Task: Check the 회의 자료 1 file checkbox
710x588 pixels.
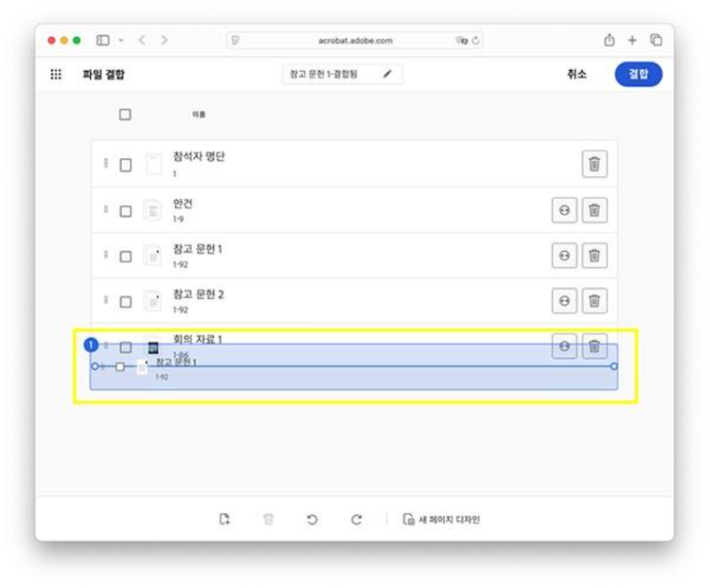Action: point(125,347)
